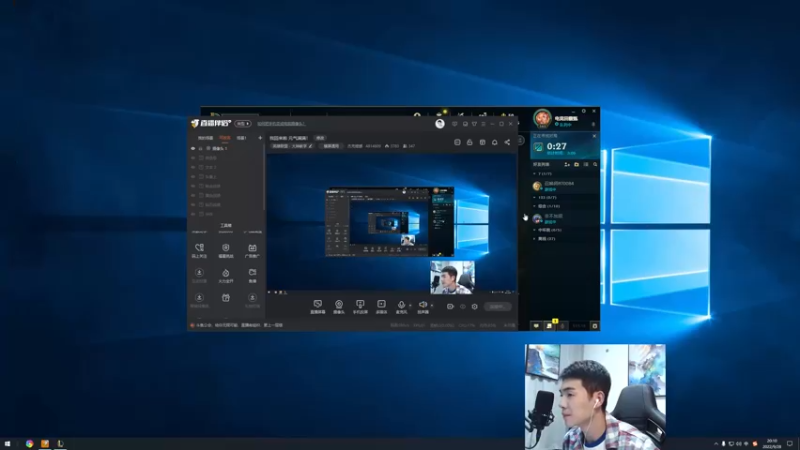This screenshot has width=800, height=450.
Task: Expand the third friend group arrow
Action: (534, 206)
